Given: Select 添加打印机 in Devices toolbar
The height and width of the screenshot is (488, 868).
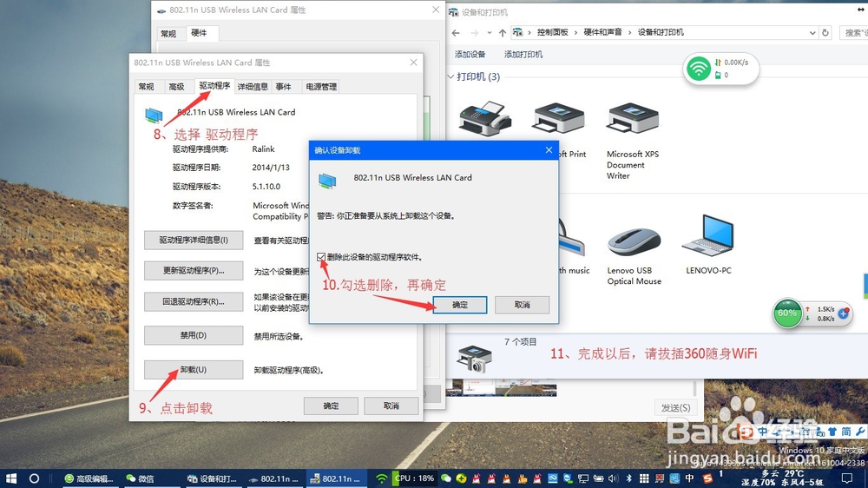Looking at the screenshot, I should (523, 55).
